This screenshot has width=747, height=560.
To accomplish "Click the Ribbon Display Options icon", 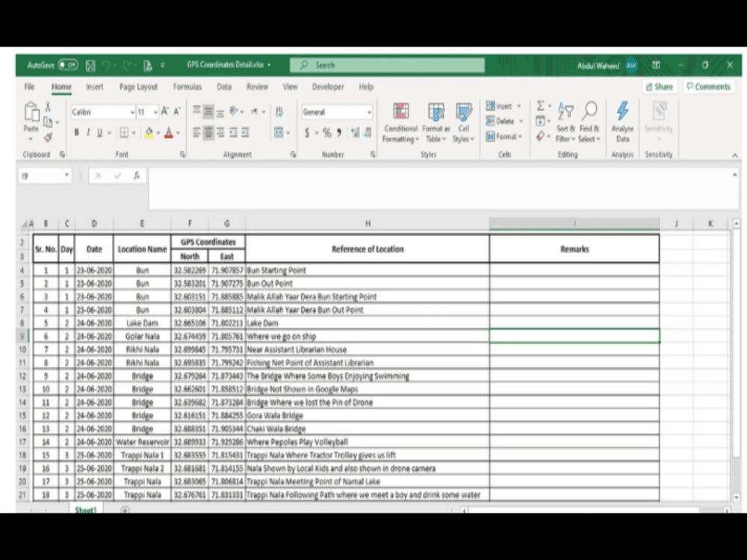I will [656, 65].
